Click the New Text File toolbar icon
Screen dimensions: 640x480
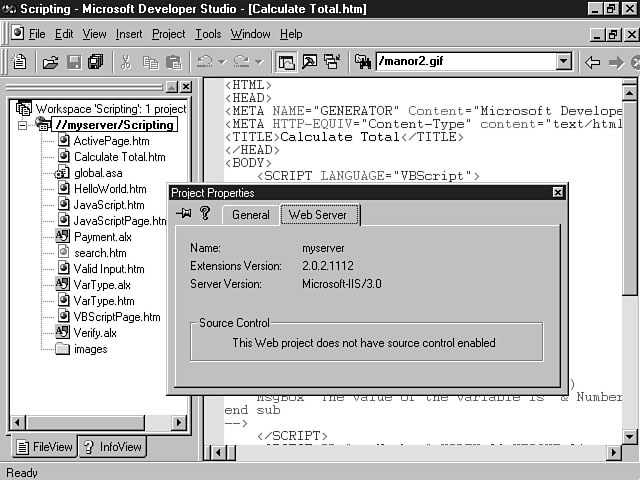[20, 62]
